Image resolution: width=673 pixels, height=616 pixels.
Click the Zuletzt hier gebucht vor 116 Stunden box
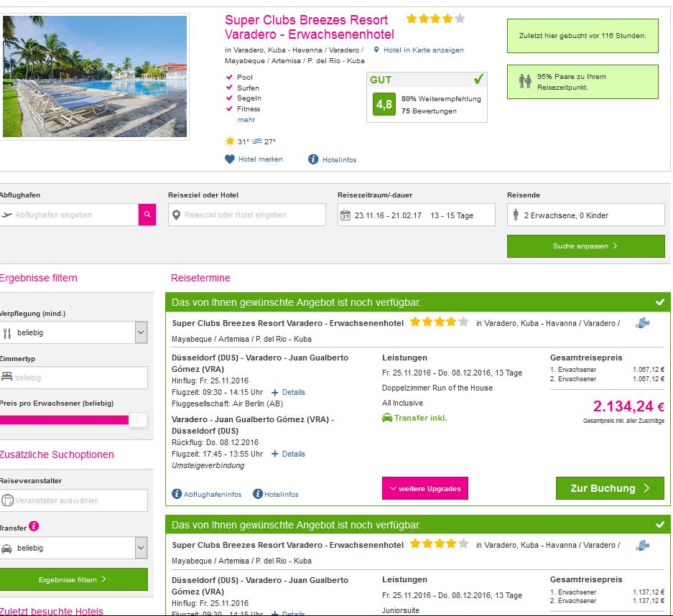(x=583, y=36)
